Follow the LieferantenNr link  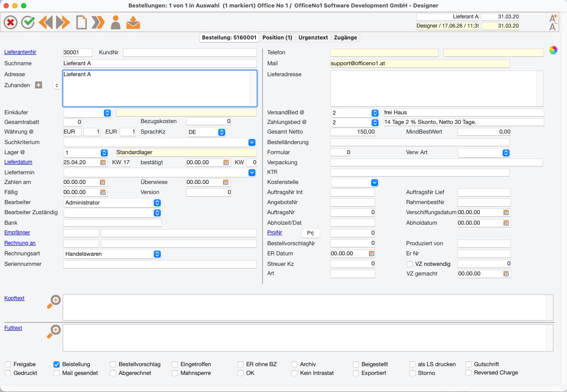click(x=20, y=52)
